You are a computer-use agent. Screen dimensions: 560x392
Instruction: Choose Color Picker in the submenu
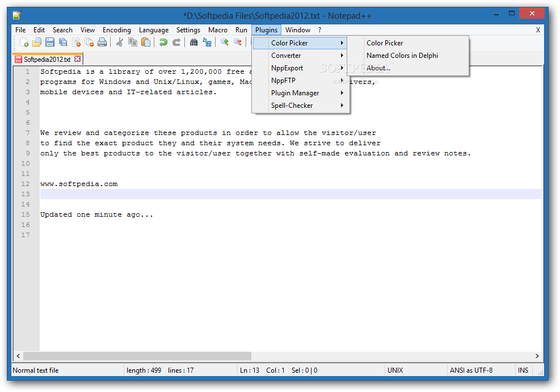[408, 43]
